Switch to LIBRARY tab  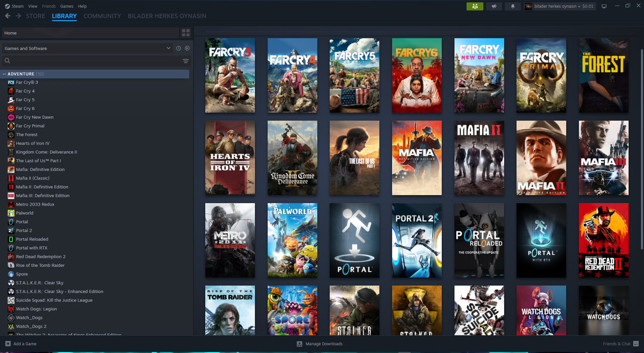(64, 16)
